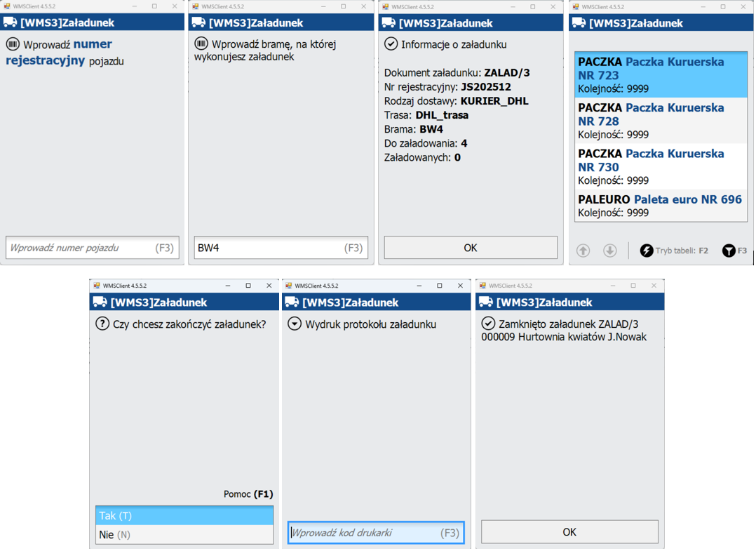Click OK in the closed loading window

pos(569,532)
